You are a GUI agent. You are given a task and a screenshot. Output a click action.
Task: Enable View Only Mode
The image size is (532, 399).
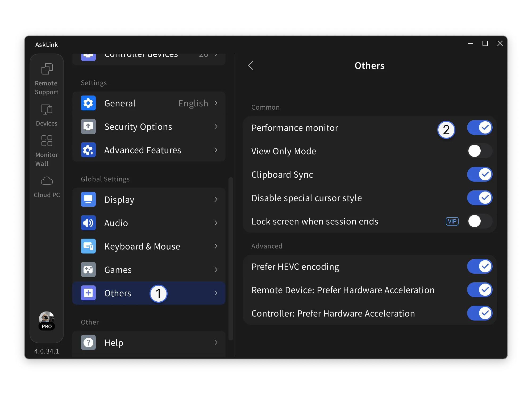[x=480, y=151]
